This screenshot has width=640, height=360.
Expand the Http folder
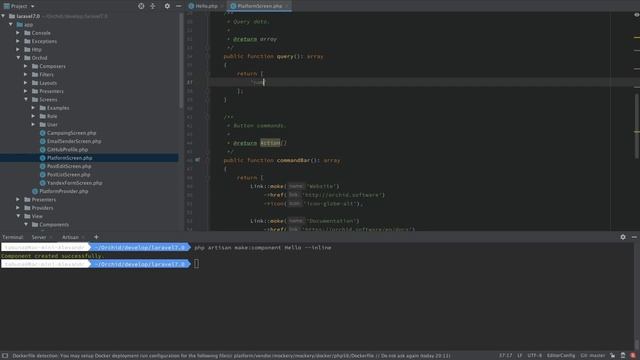(x=18, y=49)
